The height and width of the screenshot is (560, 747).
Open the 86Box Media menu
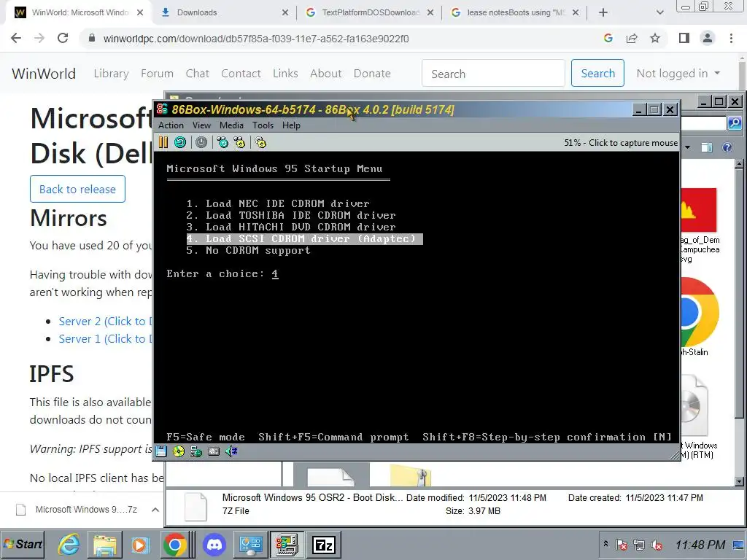point(231,125)
